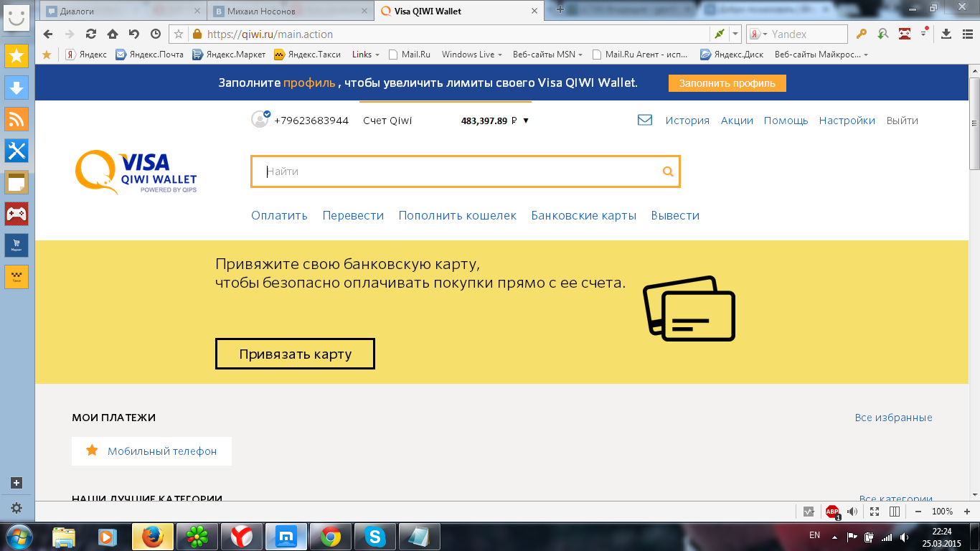Close the Visa QIWI Wallet tab
The height and width of the screenshot is (551, 980).
point(534,11)
